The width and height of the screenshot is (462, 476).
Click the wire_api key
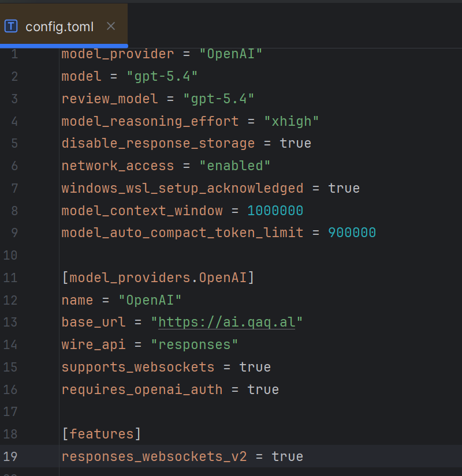point(94,345)
